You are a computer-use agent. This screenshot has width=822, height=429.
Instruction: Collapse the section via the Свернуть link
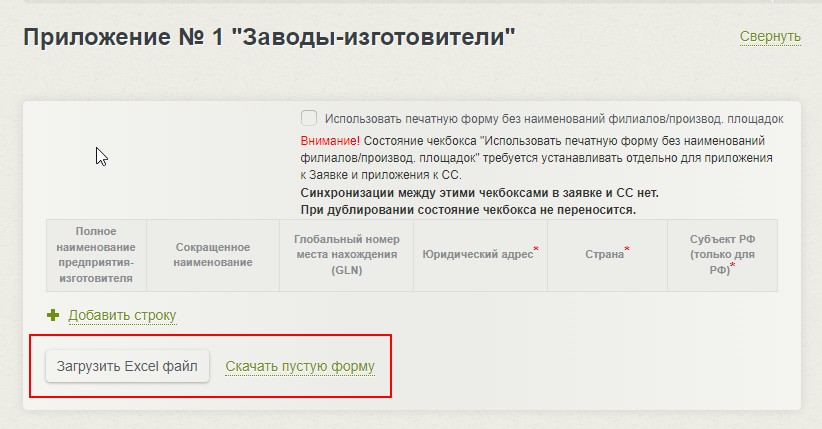click(770, 37)
